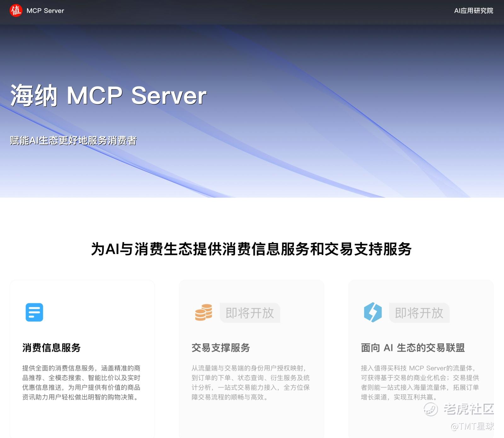Click the blue lightning hexagon icon
The width and height of the screenshot is (504, 438).
pos(373,312)
